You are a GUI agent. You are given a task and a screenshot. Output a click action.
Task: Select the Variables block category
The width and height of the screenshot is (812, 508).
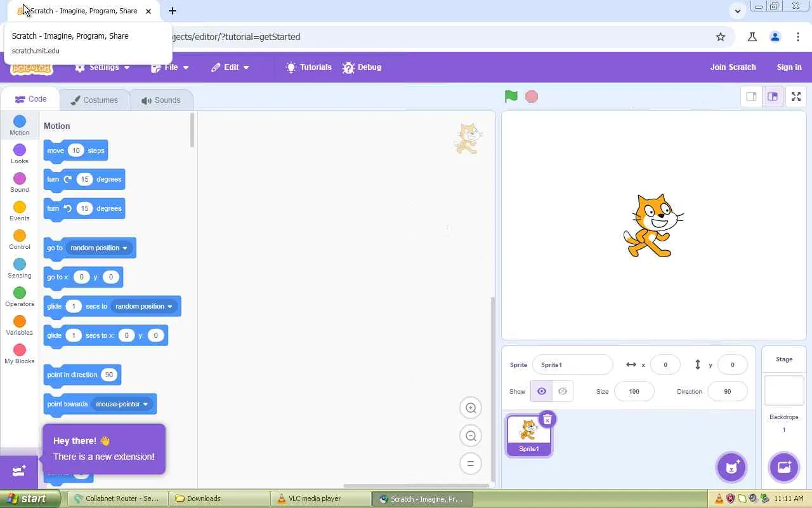click(x=20, y=325)
